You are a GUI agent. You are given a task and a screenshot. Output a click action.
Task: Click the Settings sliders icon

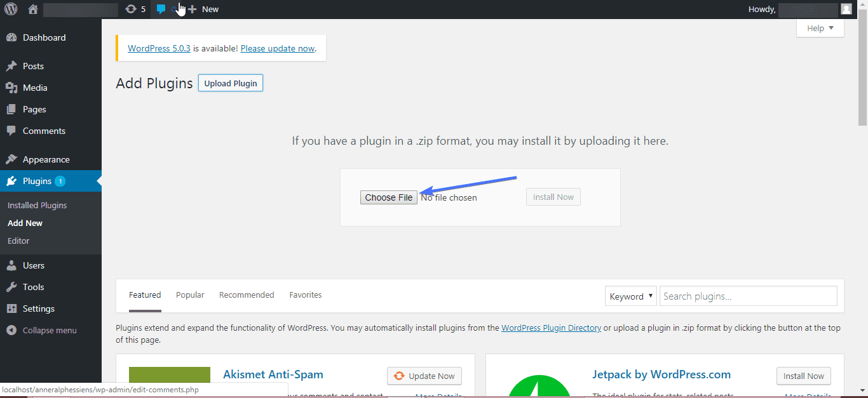point(11,308)
